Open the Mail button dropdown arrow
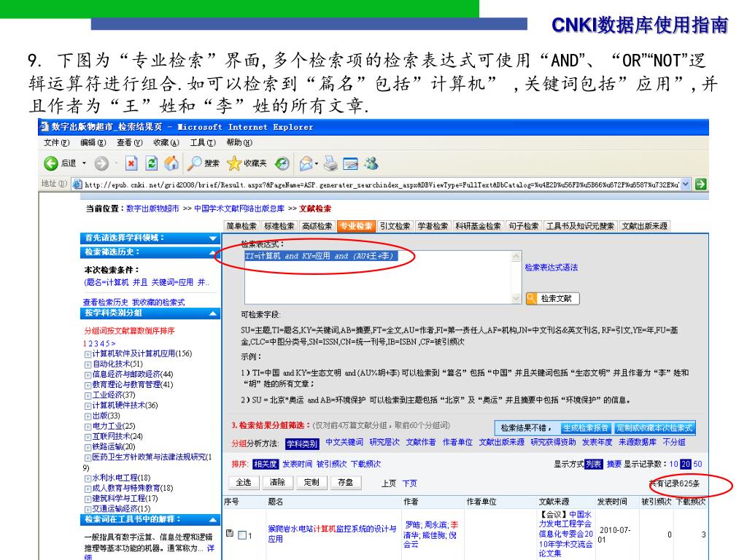This screenshot has width=747, height=560. 317,163
